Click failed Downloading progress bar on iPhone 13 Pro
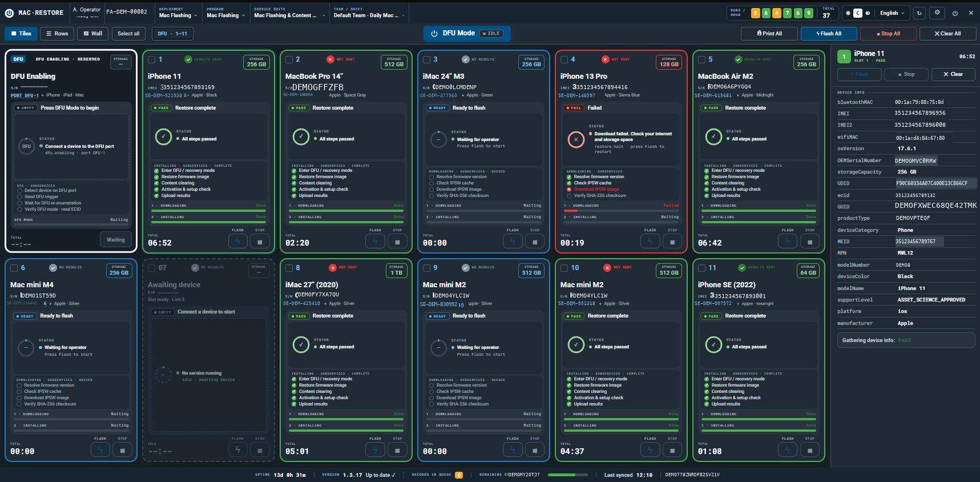The height and width of the screenshot is (482, 980). pos(622,211)
